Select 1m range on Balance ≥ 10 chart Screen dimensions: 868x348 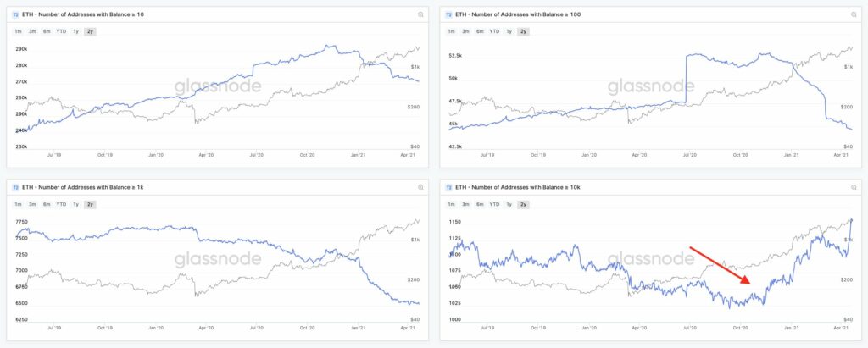coord(19,31)
